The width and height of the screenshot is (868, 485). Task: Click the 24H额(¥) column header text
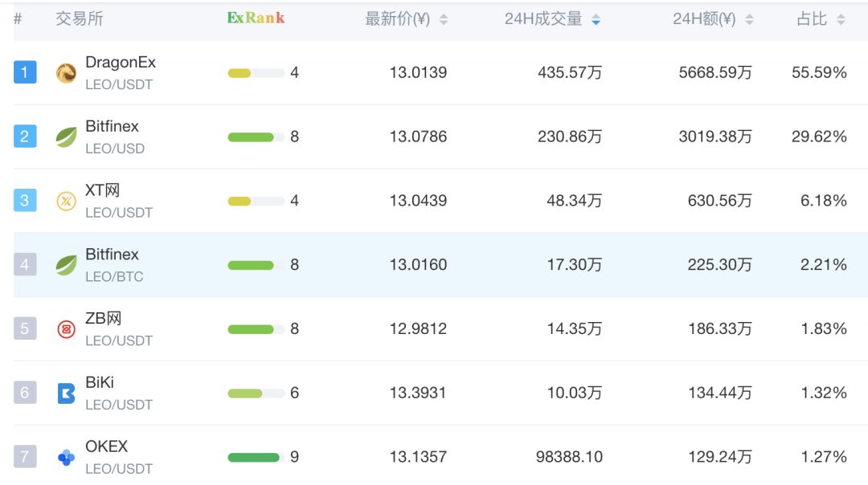tap(704, 19)
